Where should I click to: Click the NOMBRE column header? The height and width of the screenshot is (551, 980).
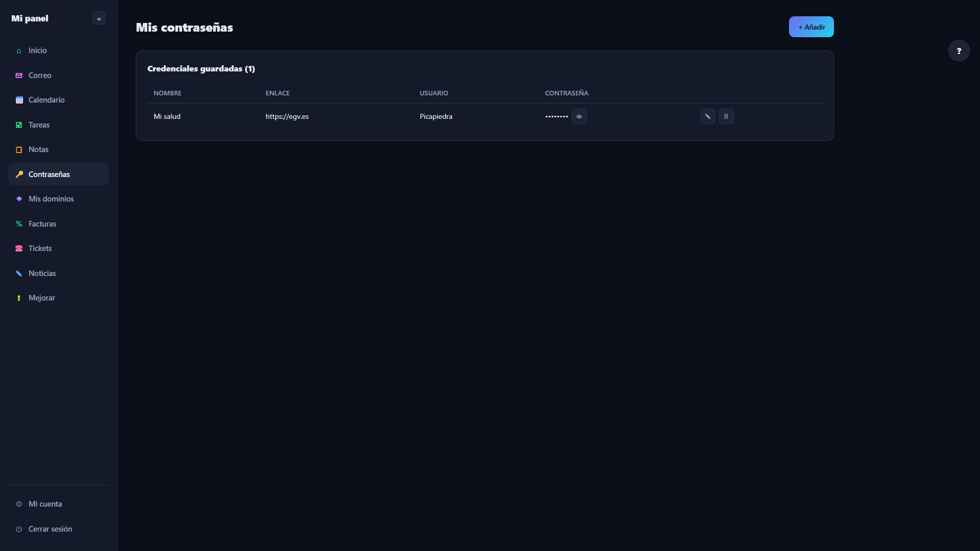point(167,93)
